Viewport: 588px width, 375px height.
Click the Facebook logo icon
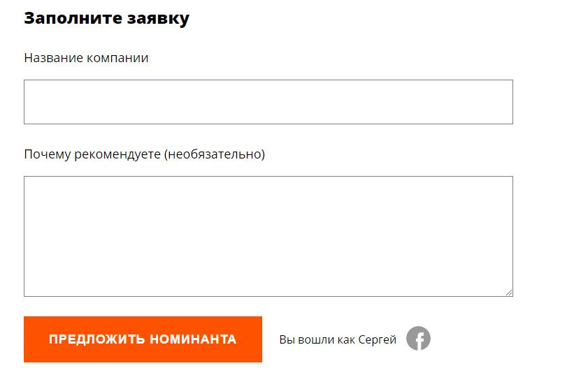(418, 339)
